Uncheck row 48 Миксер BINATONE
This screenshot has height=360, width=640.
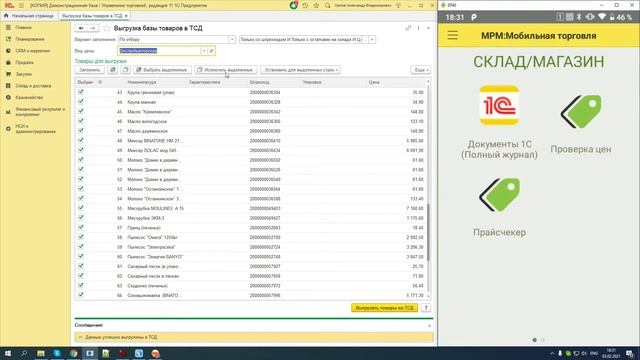[x=81, y=140]
